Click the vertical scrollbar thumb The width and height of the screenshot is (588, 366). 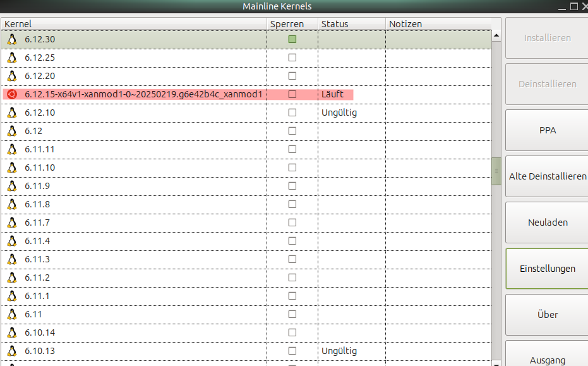tap(496, 171)
